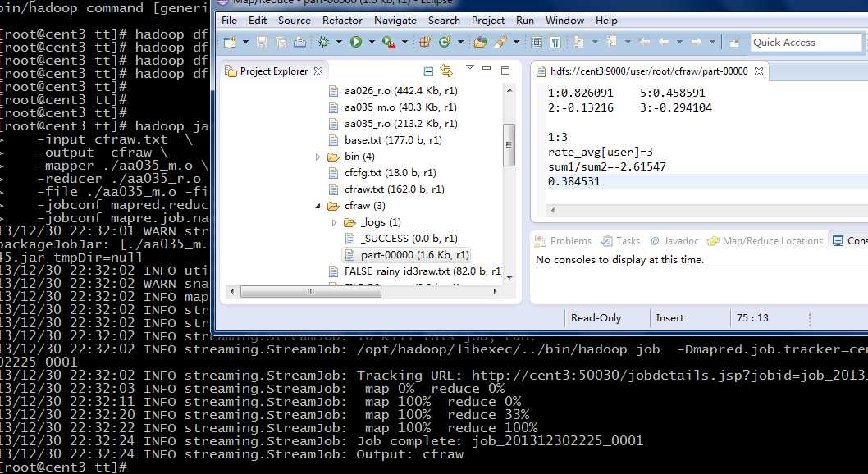Click the Save toolbar icon
This screenshot has width=868, height=474.
pos(263,42)
